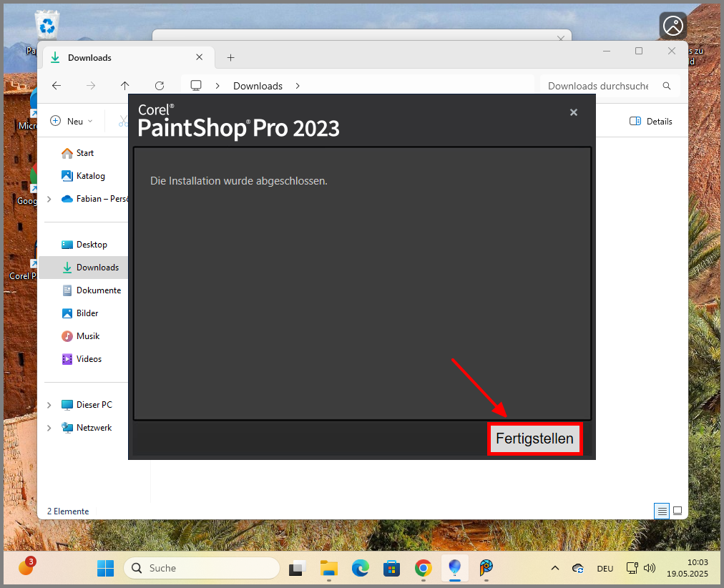Click the Fertigstellen button to finish installation

pos(534,438)
